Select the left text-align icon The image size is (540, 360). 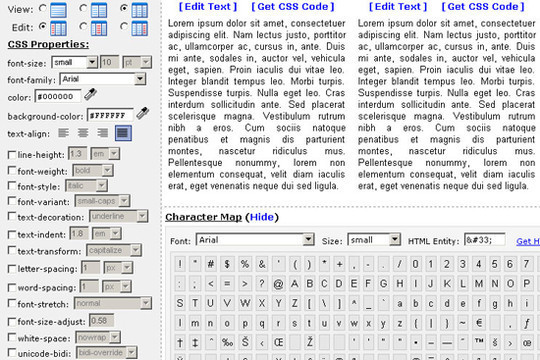[63, 133]
